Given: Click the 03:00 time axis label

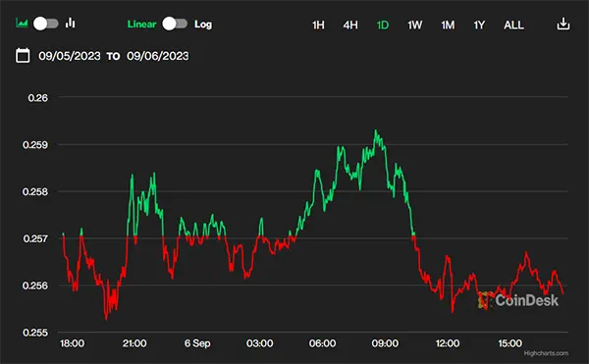Looking at the screenshot, I should (259, 343).
